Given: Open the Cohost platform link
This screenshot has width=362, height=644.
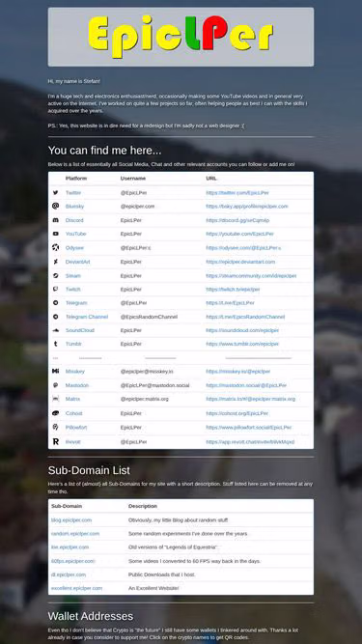Looking at the screenshot, I should (x=74, y=413).
